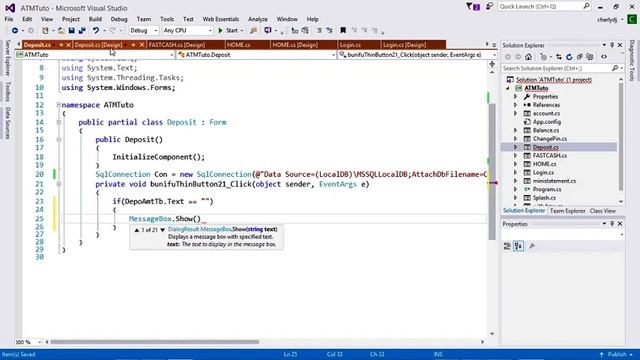640x360 pixels.
Task: Open the Server Explorer side tab
Action: point(7,58)
